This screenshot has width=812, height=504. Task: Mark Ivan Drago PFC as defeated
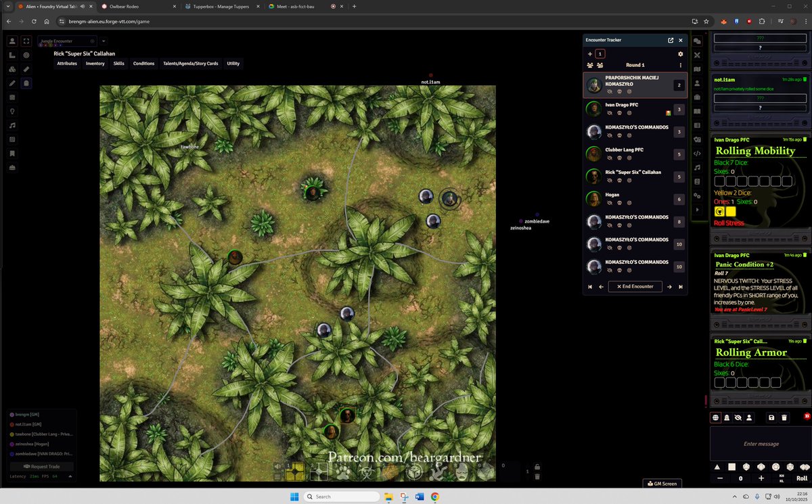tap(619, 114)
